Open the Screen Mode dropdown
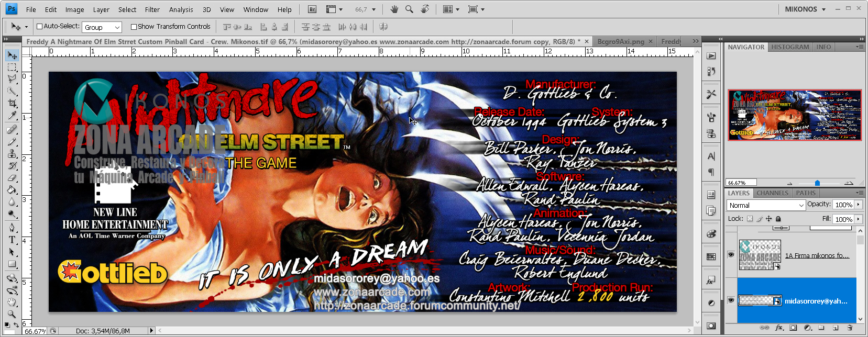Image resolution: width=868 pixels, height=337 pixels. pyautogui.click(x=476, y=9)
